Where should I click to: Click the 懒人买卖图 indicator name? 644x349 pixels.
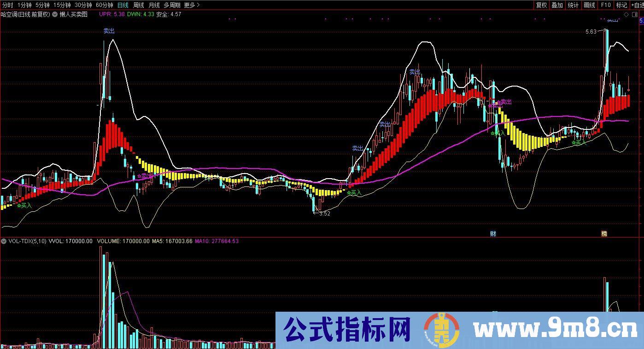[74, 14]
